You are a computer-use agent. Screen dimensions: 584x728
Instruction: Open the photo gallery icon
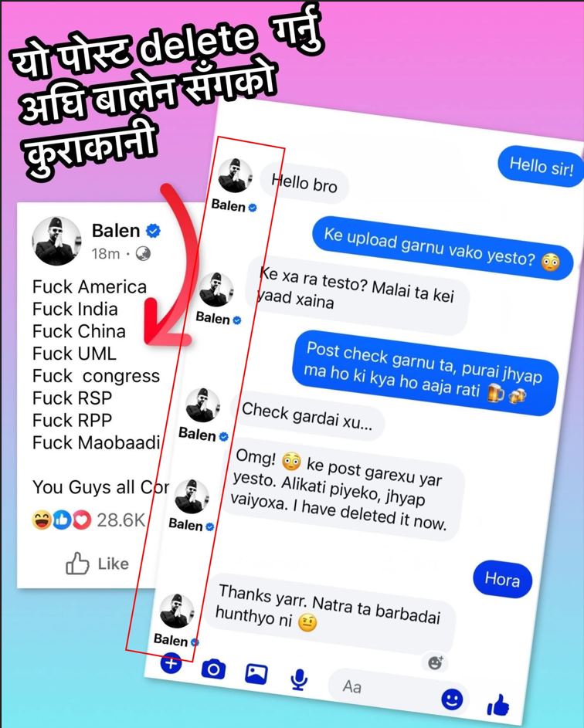pyautogui.click(x=256, y=674)
